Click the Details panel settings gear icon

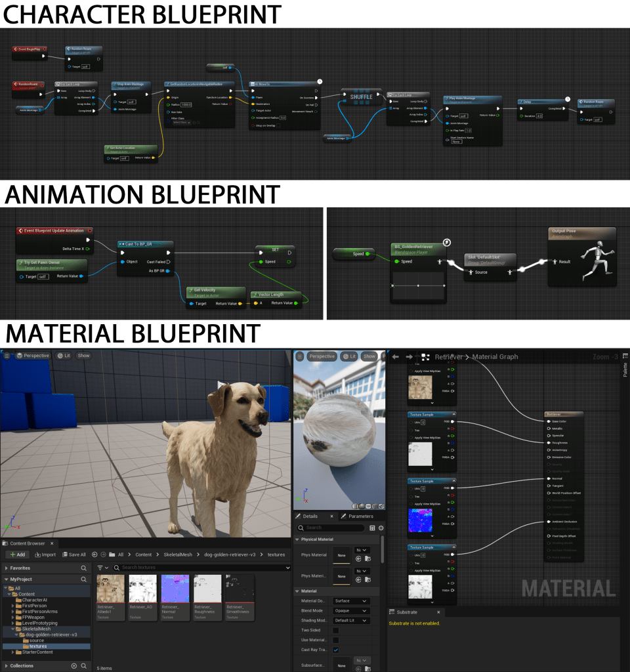point(381,528)
